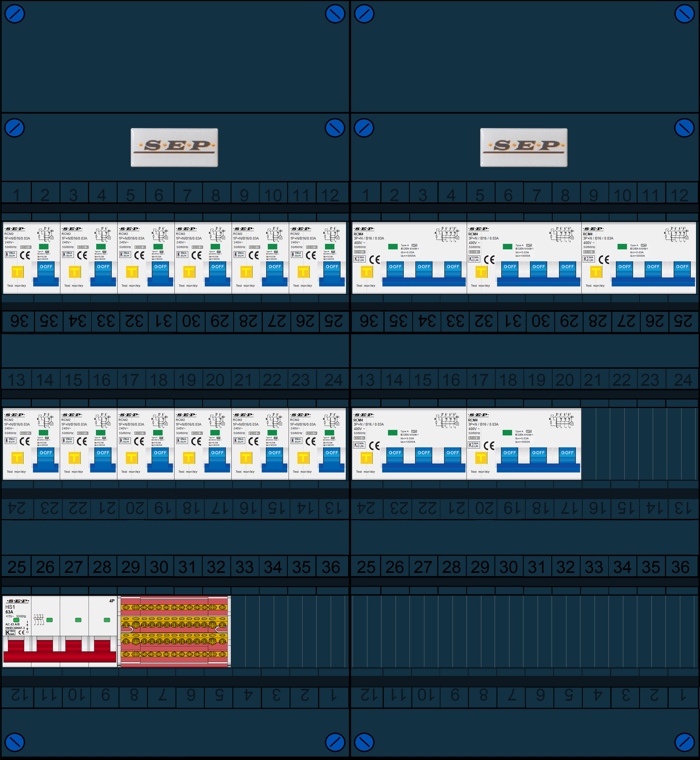
Task: Click KEMA EUR mark on right panel RCM4 under slots 5-8
Action: [x=474, y=259]
